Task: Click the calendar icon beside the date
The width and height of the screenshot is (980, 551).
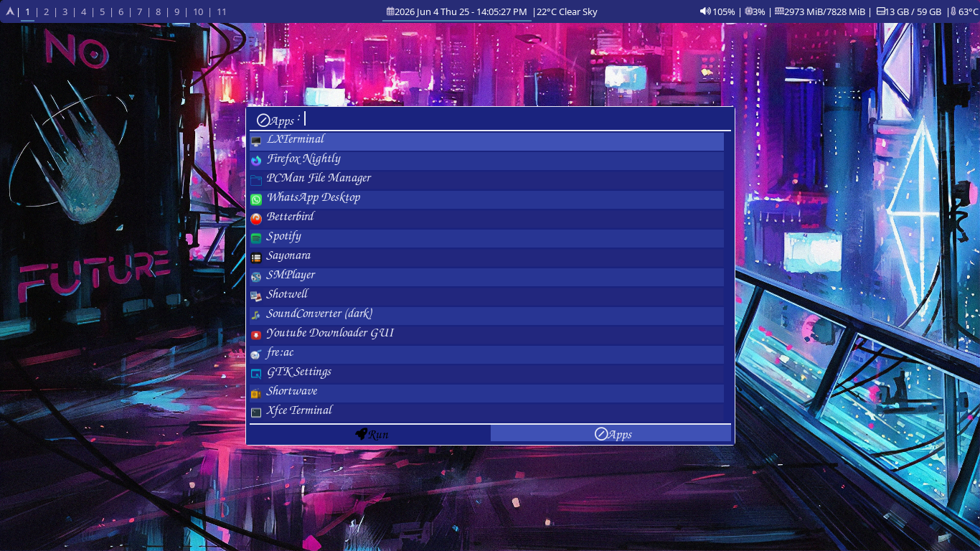Action: [390, 11]
